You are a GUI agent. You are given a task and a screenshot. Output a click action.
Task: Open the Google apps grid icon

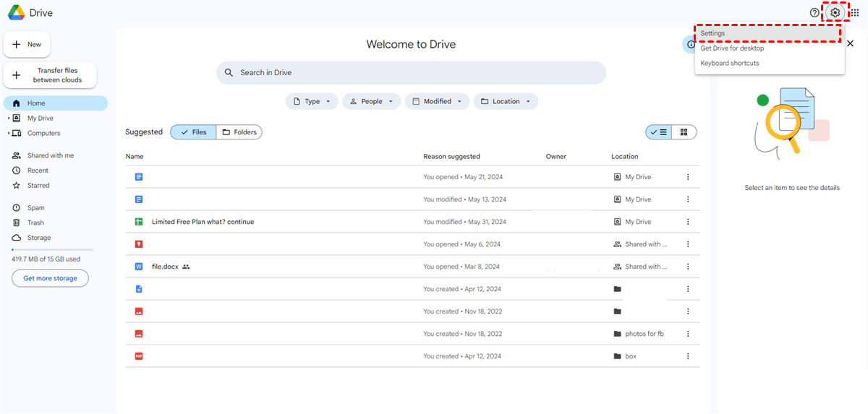click(854, 13)
